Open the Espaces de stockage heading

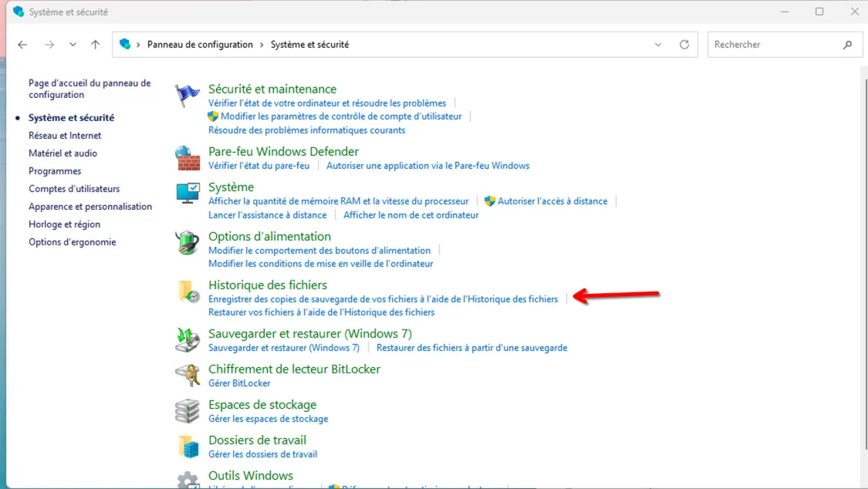(262, 405)
